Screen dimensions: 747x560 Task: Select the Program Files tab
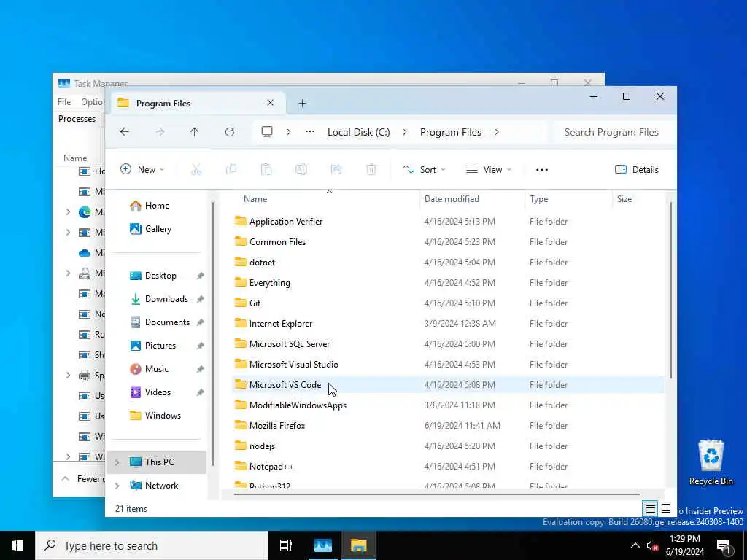click(x=198, y=103)
